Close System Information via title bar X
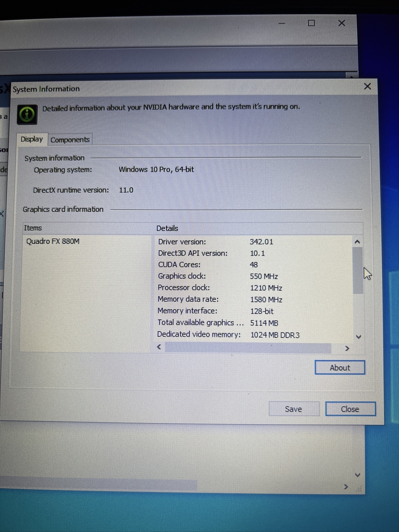This screenshot has height=532, width=399. [x=367, y=86]
